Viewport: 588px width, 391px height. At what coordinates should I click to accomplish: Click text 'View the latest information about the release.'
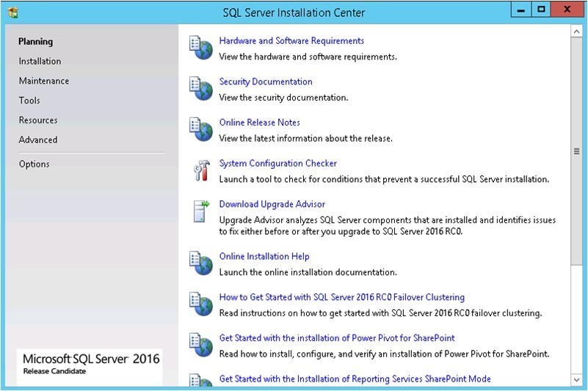(x=305, y=139)
